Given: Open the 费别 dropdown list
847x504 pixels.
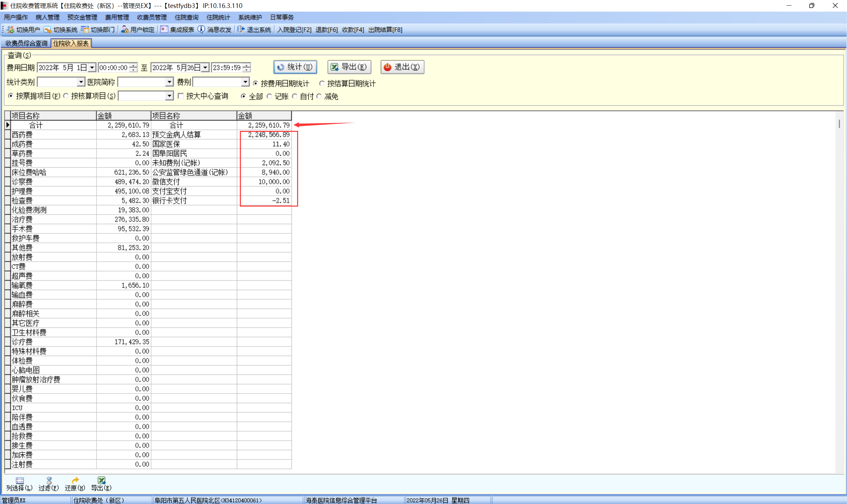Looking at the screenshot, I should pyautogui.click(x=245, y=82).
